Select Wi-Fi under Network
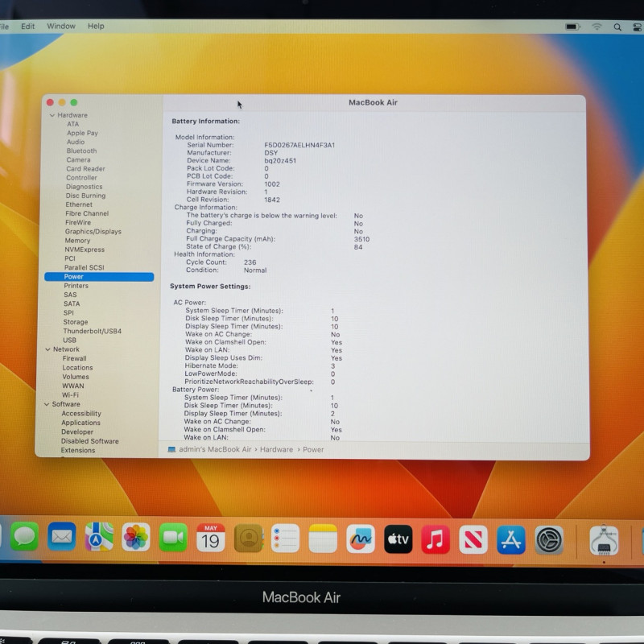 (x=70, y=395)
